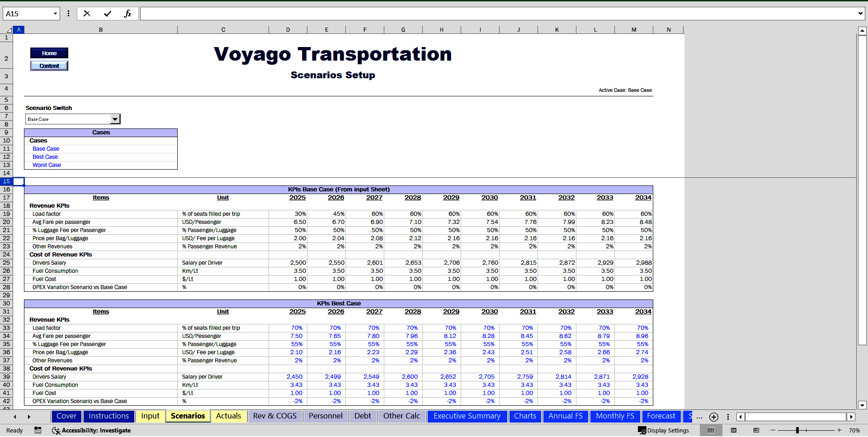
Task: Open the Rev & COGS sheet tab
Action: (275, 416)
